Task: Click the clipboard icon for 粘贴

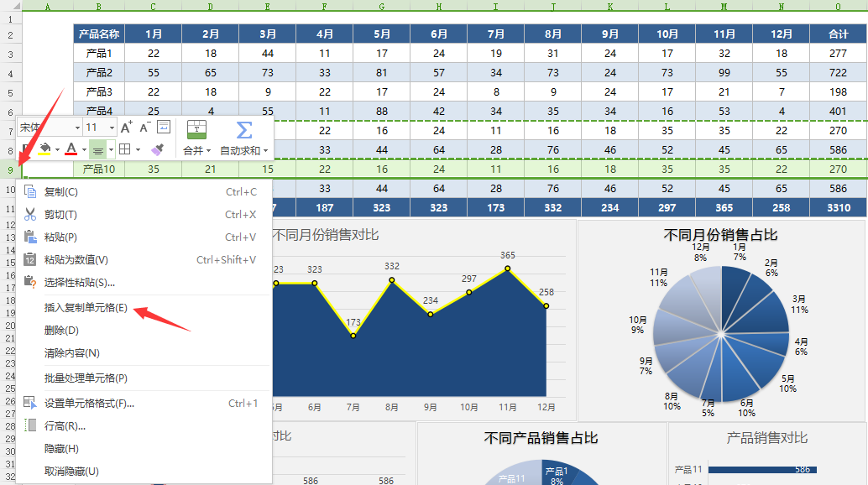Action: (30, 237)
